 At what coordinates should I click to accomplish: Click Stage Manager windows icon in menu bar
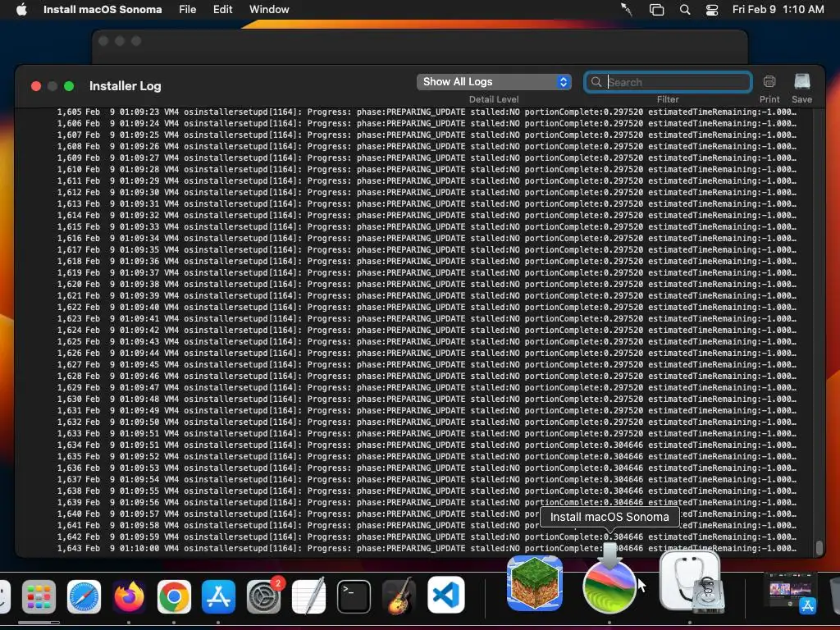[x=657, y=9]
